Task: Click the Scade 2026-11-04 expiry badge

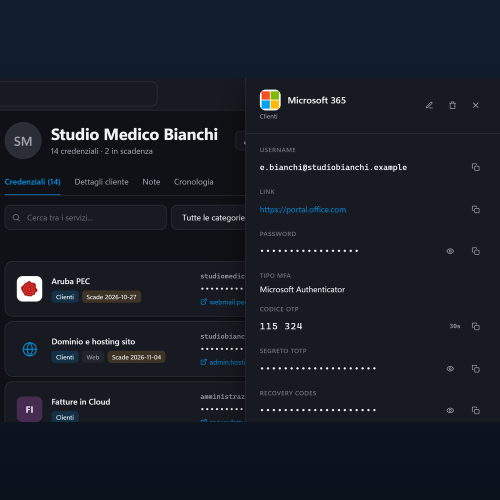Action: [136, 357]
